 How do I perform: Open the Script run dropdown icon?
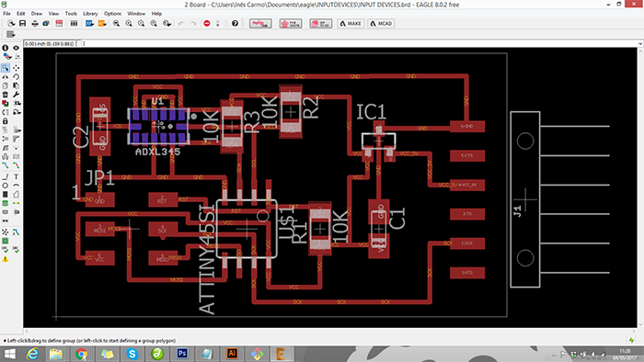pos(89,23)
